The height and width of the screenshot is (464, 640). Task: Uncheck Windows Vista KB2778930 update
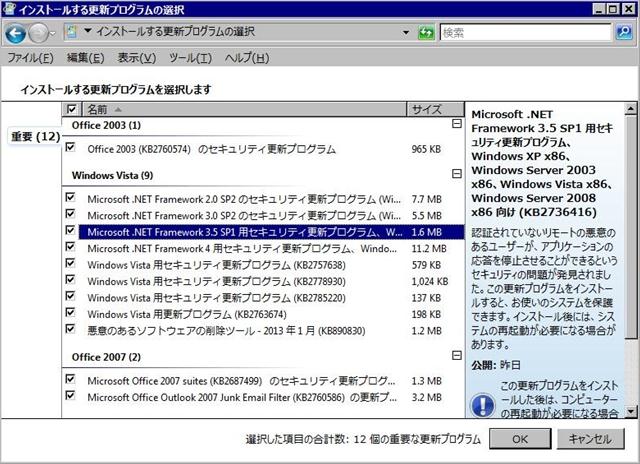pyautogui.click(x=70, y=279)
